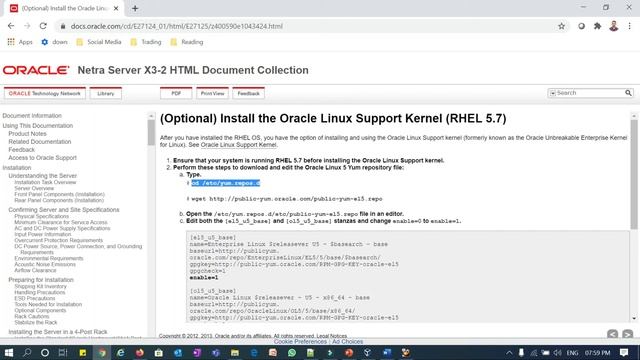
Task: Open Windows taskbar search
Action: pos(27,352)
